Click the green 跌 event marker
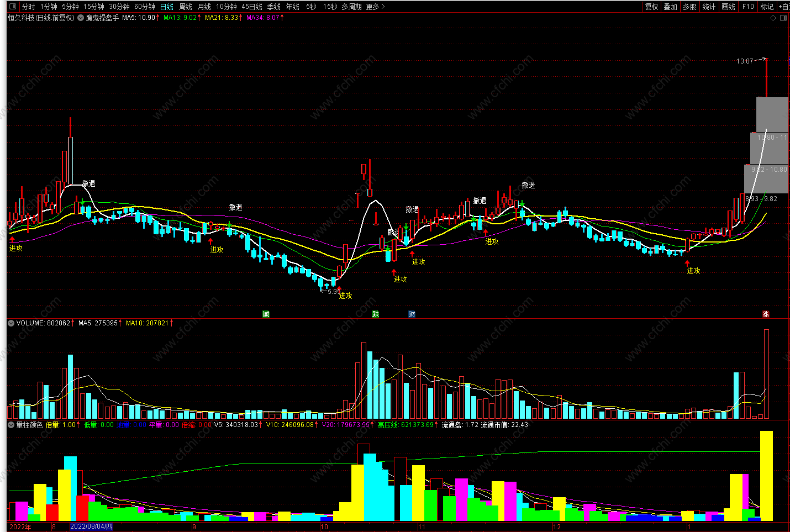Image resolution: width=790 pixels, height=532 pixels. (x=376, y=314)
